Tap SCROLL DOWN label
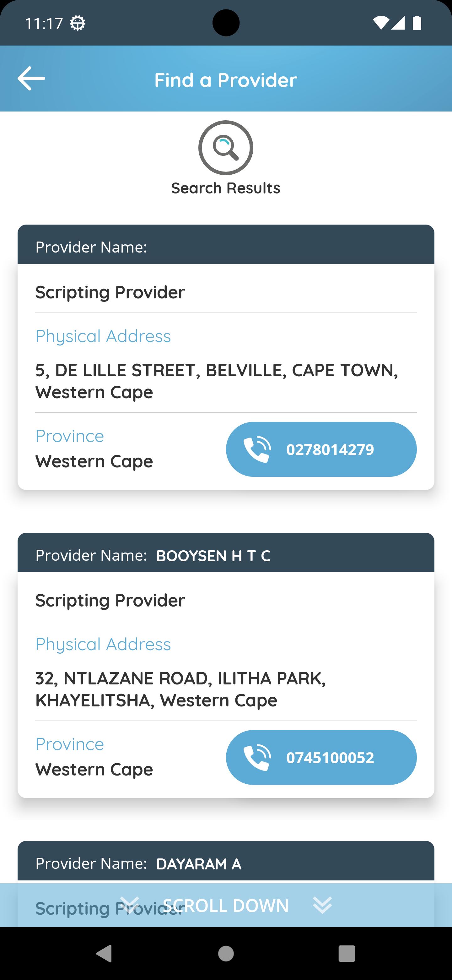 click(x=226, y=906)
